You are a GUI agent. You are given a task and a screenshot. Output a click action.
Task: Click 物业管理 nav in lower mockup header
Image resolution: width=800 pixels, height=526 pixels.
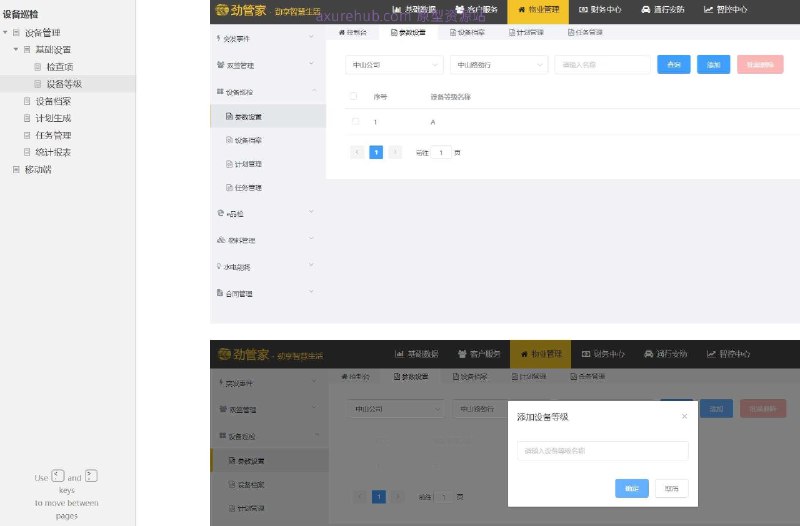click(540, 354)
